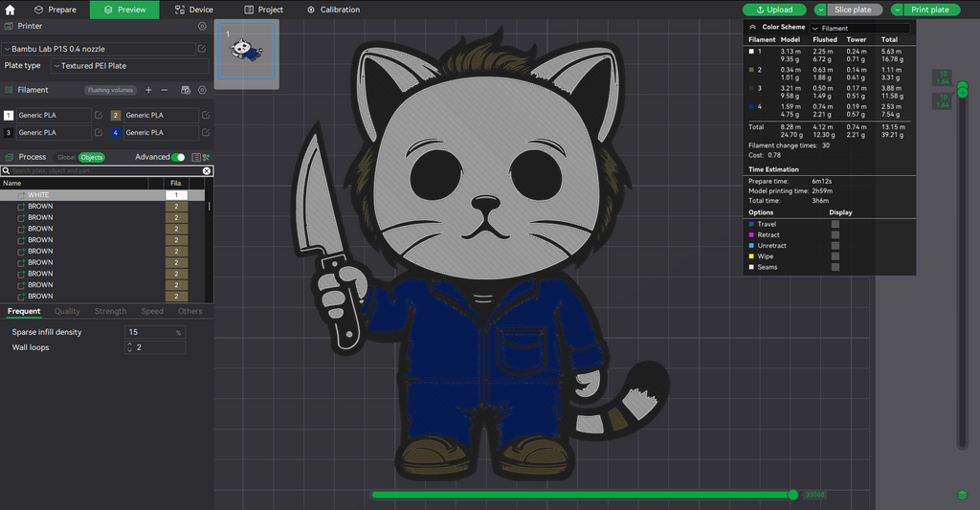Switch to the Preview tab
Viewport: 980px width, 510px height.
pyautogui.click(x=124, y=10)
